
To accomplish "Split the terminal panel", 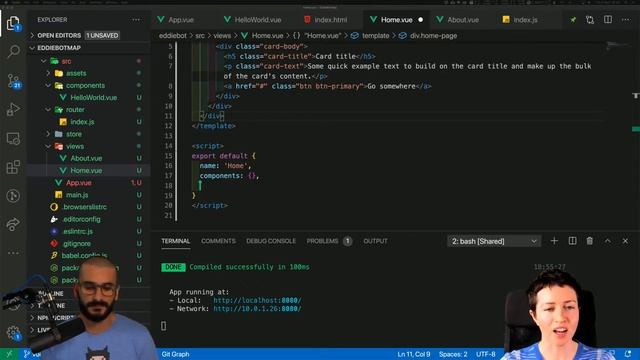I will [572, 241].
